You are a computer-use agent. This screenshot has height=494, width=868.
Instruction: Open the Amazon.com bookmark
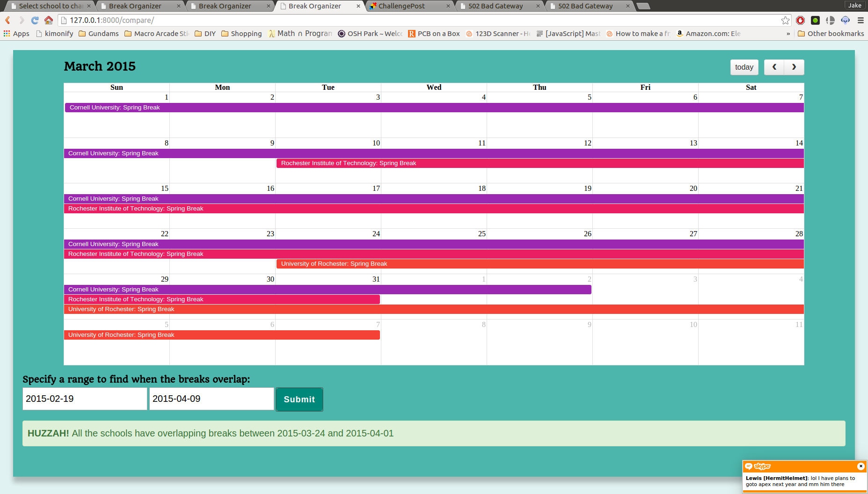708,34
